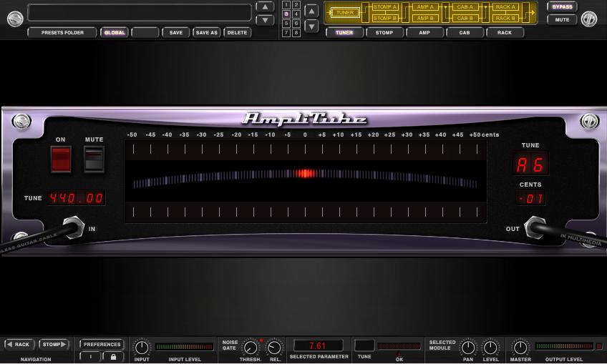Toggle the tuner MUTE rocker switch
This screenshot has width=607, height=364.
(94, 159)
